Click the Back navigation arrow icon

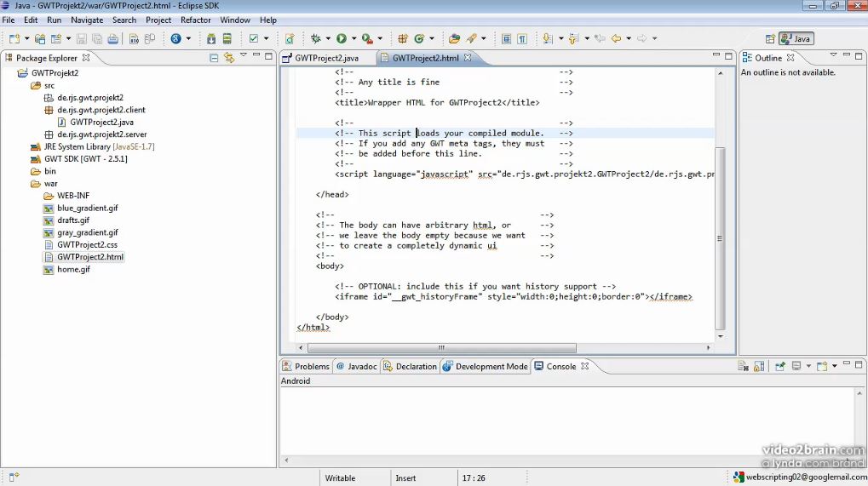click(x=616, y=38)
